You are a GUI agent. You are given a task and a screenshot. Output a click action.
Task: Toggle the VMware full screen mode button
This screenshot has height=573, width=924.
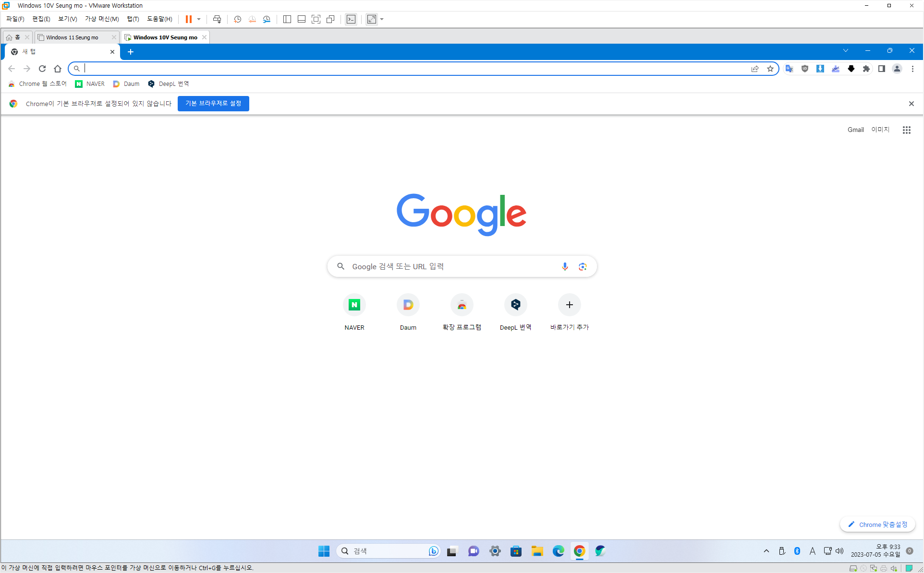316,19
